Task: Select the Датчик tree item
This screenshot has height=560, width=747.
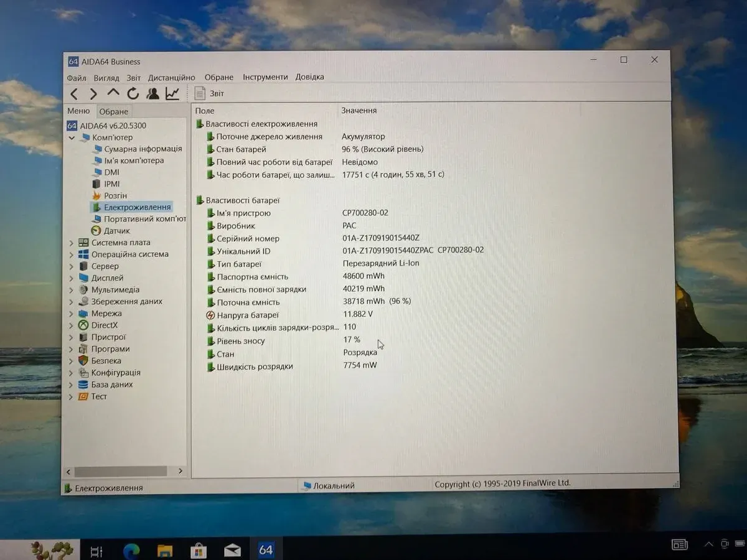Action: tap(116, 231)
